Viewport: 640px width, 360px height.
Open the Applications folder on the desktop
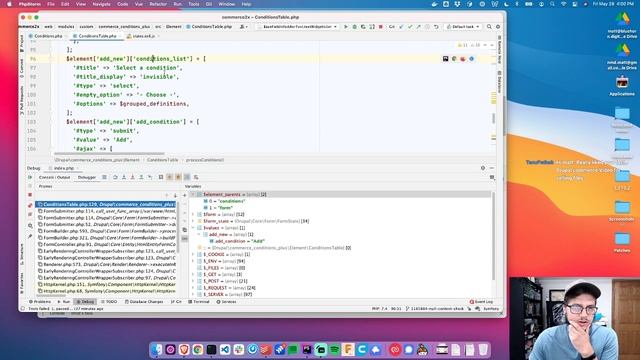[622, 85]
